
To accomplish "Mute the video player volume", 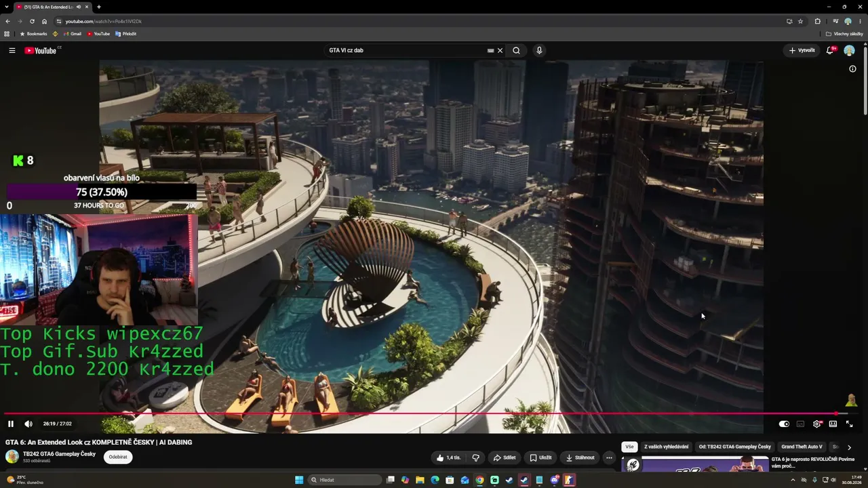I will point(28,424).
